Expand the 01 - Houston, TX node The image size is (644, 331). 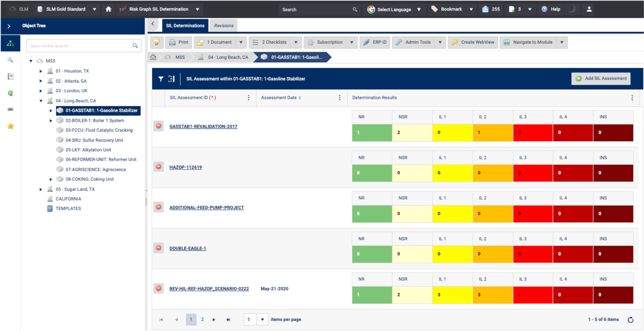(x=41, y=71)
